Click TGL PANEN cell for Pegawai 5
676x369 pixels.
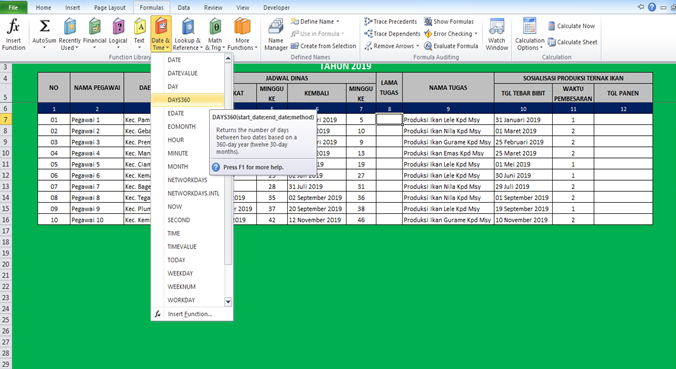click(623, 164)
